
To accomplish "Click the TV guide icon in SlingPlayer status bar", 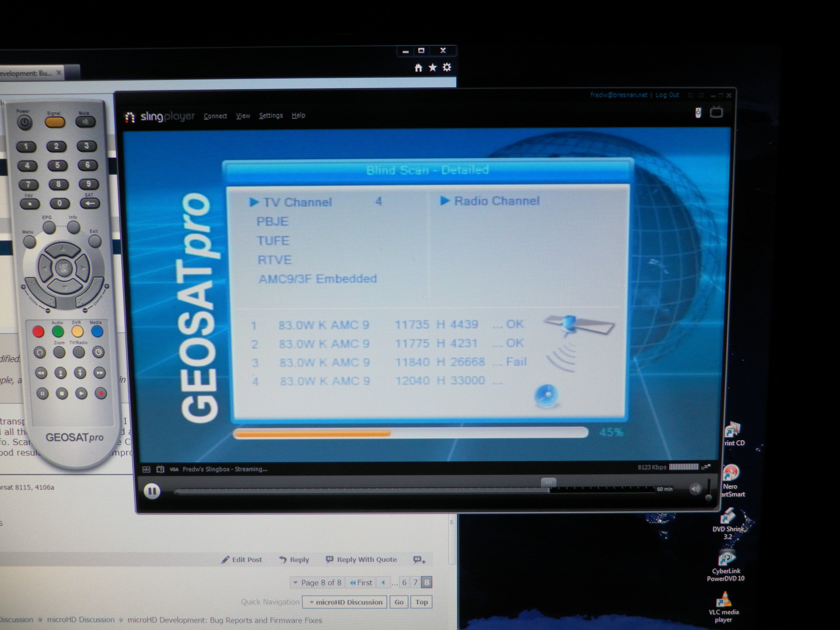I will 160,469.
